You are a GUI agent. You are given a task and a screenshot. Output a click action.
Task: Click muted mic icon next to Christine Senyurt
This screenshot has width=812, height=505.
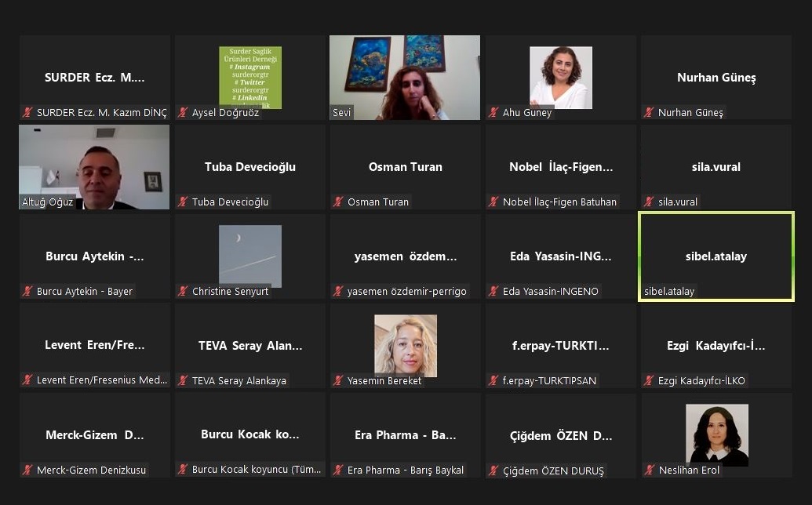tap(183, 292)
